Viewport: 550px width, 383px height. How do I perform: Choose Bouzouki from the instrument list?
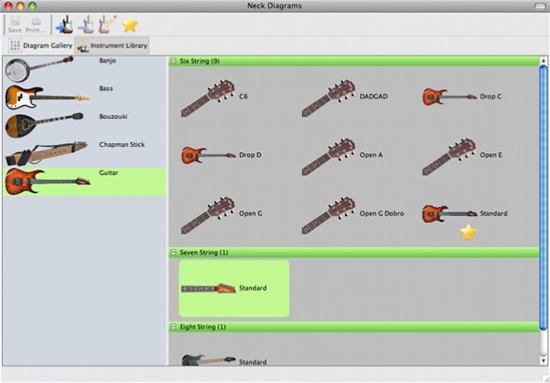coord(85,126)
